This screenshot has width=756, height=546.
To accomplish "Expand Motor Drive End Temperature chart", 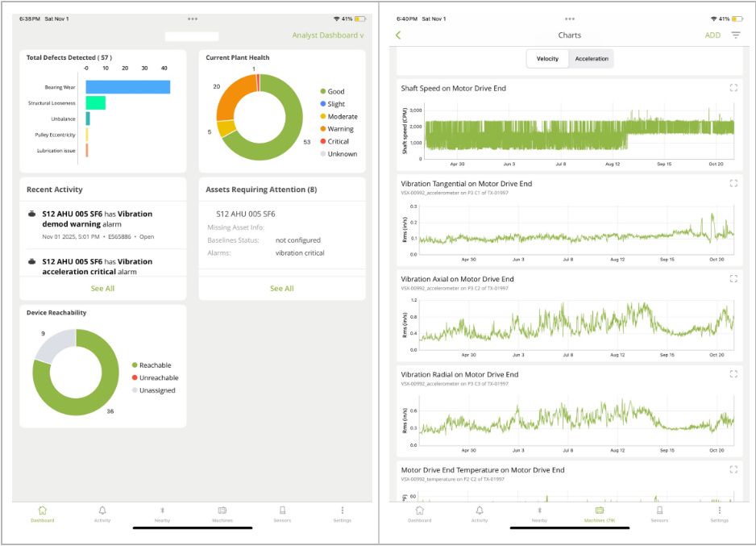I will (733, 469).
